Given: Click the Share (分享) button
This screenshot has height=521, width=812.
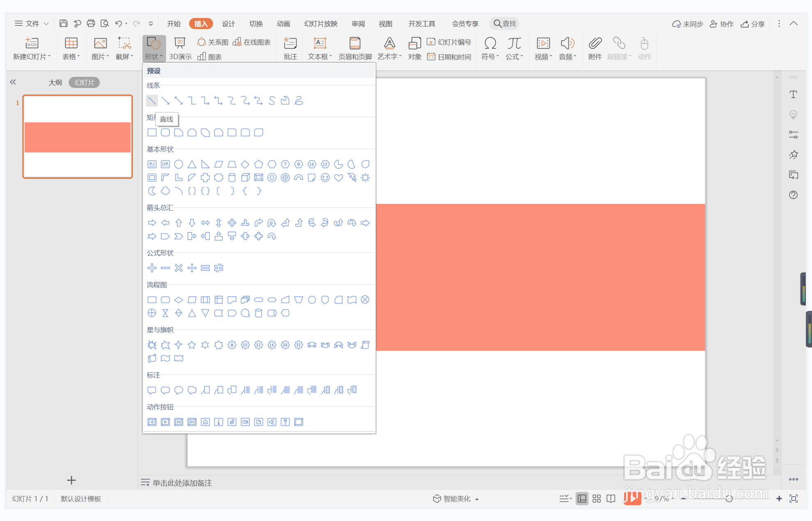Looking at the screenshot, I should point(753,24).
